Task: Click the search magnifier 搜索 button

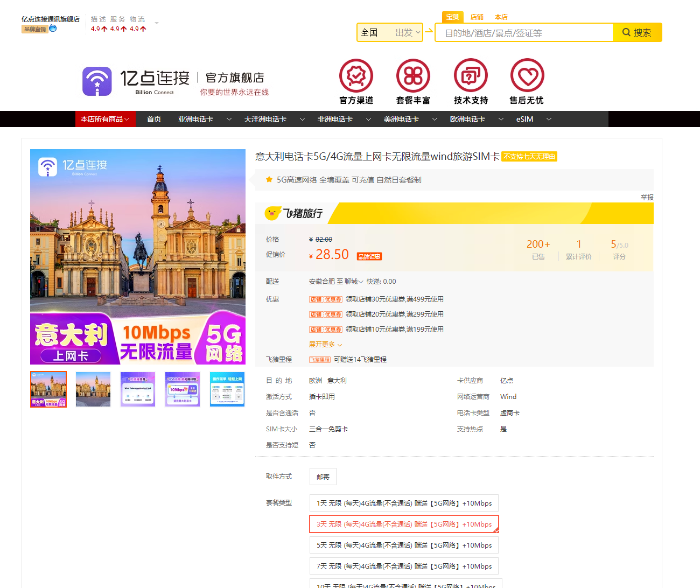Action: pyautogui.click(x=637, y=32)
